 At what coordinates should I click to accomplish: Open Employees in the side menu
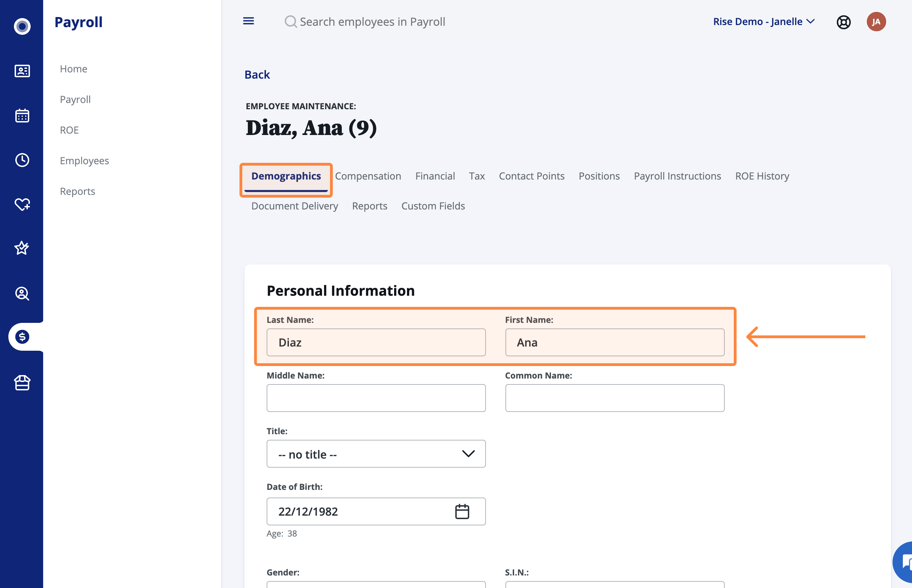pyautogui.click(x=84, y=160)
